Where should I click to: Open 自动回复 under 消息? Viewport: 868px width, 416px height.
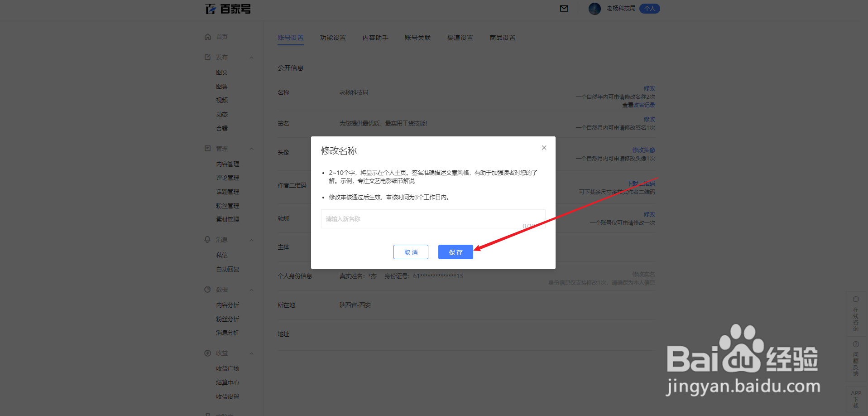click(228, 269)
